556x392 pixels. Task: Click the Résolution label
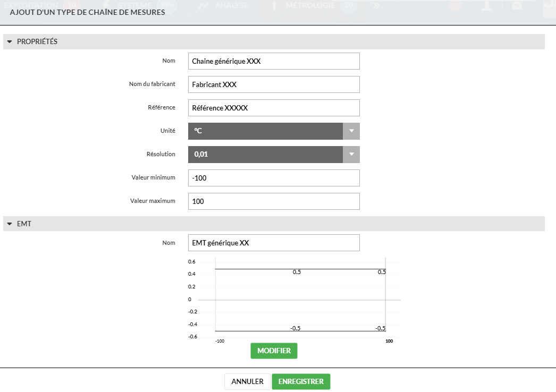[x=161, y=154]
